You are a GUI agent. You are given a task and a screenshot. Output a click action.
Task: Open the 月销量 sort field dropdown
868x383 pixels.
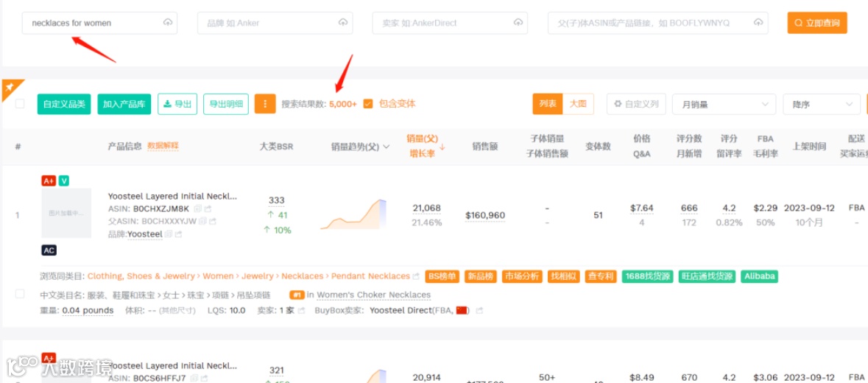click(724, 104)
